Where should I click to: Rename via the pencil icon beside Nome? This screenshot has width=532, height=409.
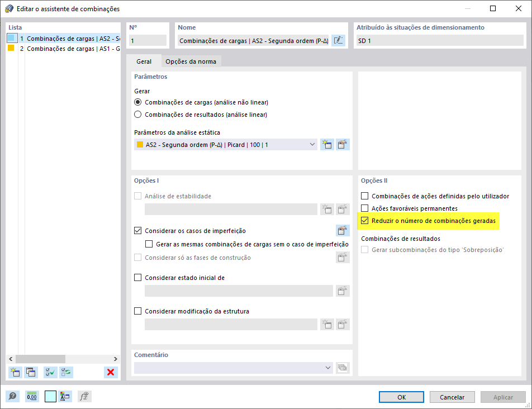[x=338, y=40]
